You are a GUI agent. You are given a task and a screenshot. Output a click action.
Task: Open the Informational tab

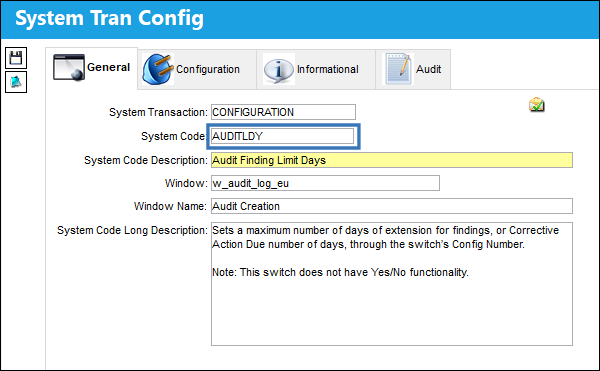pos(316,69)
